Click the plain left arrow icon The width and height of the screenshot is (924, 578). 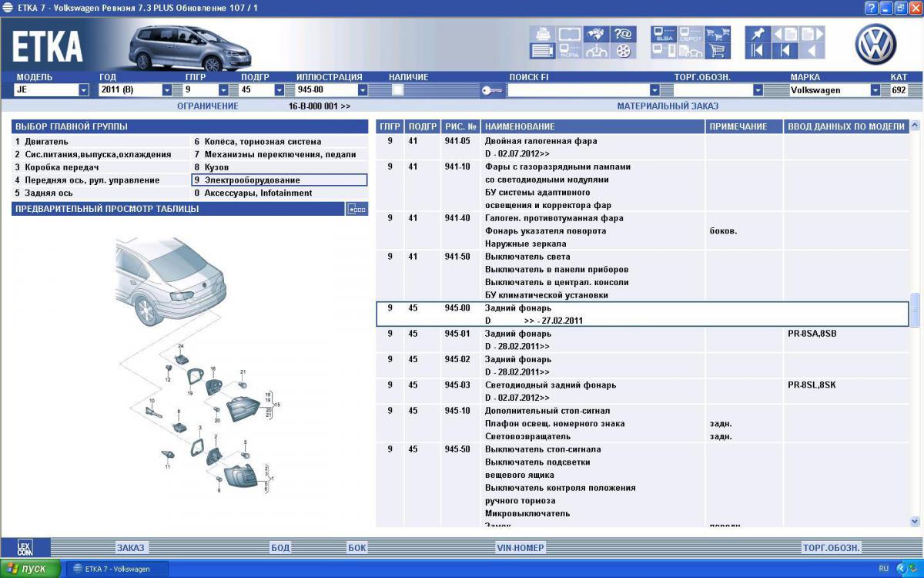[x=812, y=51]
